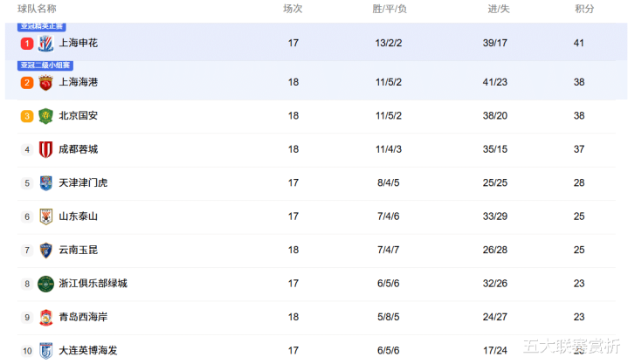628x364 pixels.
Task: Click the Yunnan Yukun team logo
Action: (x=46, y=250)
